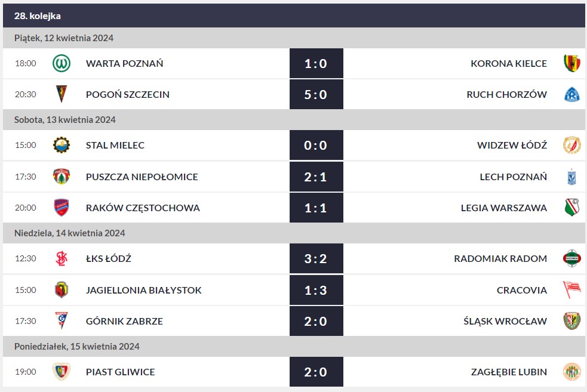Screen dimensions: 587x392
Task: Open the Puszcza Niepołomice 2:1 result
Action: click(316, 177)
